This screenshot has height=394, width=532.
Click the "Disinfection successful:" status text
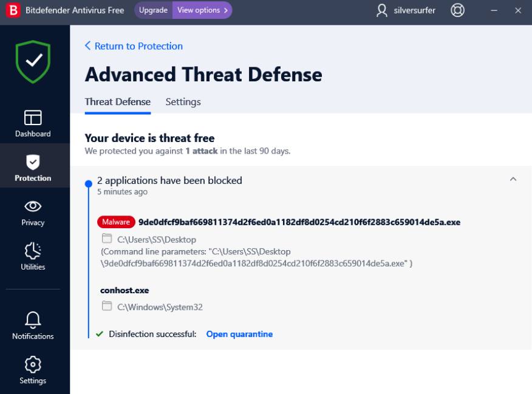(152, 334)
